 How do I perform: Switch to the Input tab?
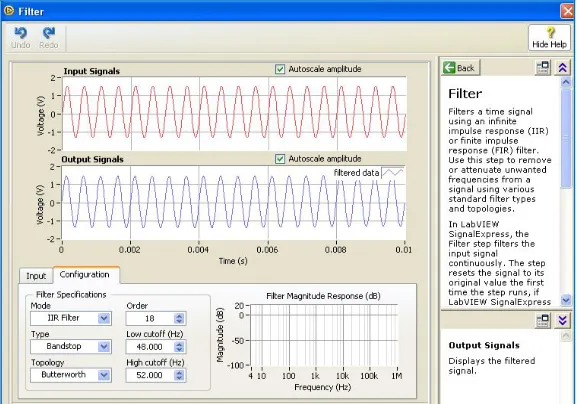pyautogui.click(x=36, y=276)
